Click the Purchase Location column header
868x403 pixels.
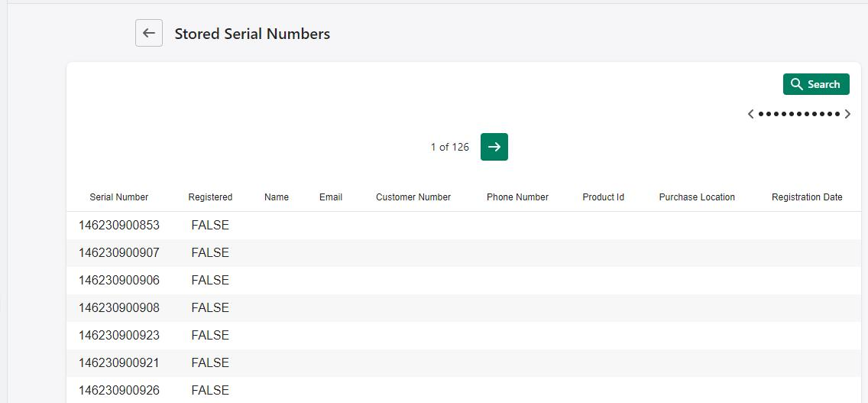point(697,197)
